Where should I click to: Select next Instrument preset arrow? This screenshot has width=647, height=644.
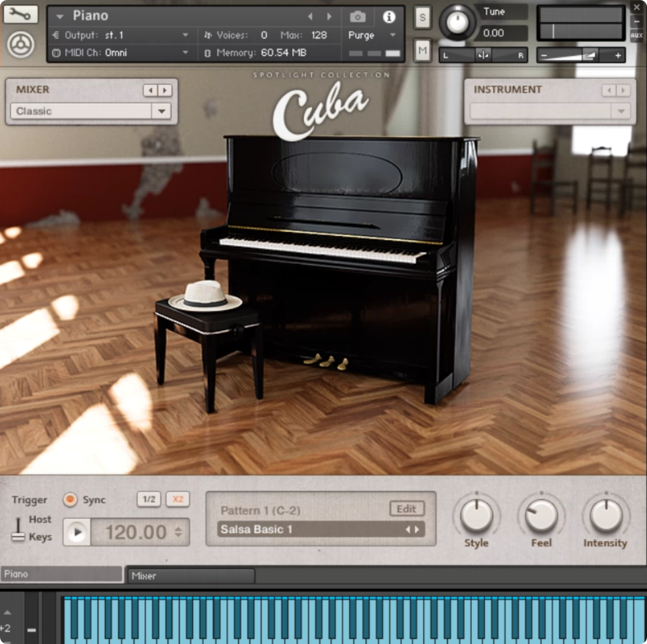tap(623, 90)
